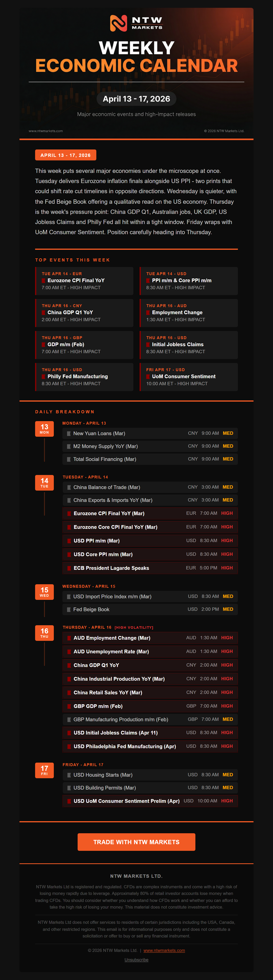This screenshot has width=273, height=980.
Task: Select USD Initial Jobless Claims (Apr 11) row
Action: tap(150, 733)
